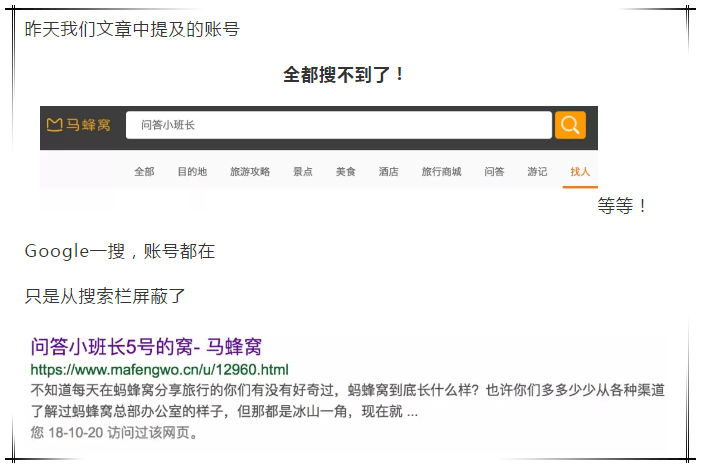701x468 pixels.
Task: Click the text 只是从搜索栏屏蔽了
Action: pyautogui.click(x=105, y=296)
